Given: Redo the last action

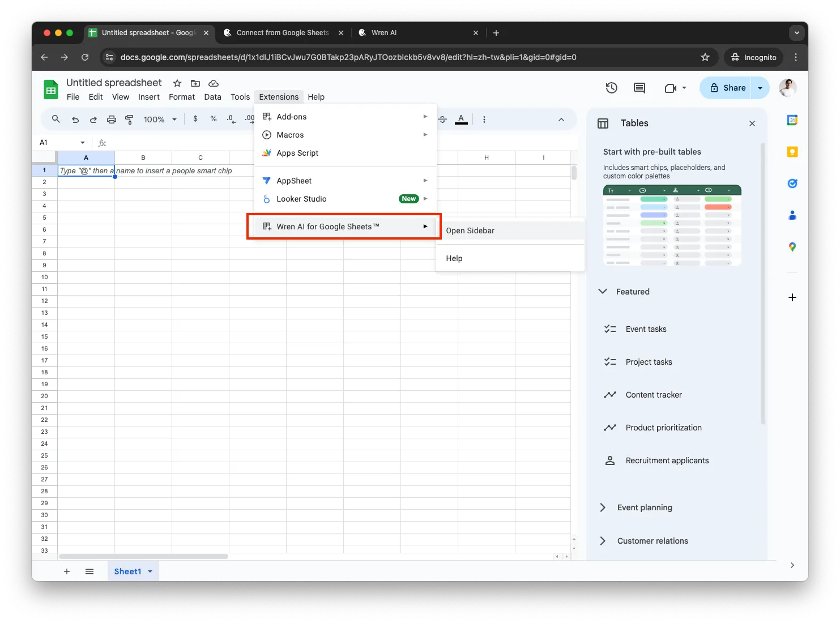Looking at the screenshot, I should coord(93,120).
